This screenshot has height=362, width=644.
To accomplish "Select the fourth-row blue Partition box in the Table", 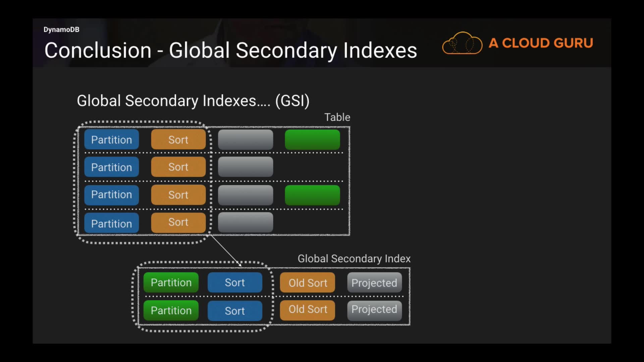I will pos(111,223).
